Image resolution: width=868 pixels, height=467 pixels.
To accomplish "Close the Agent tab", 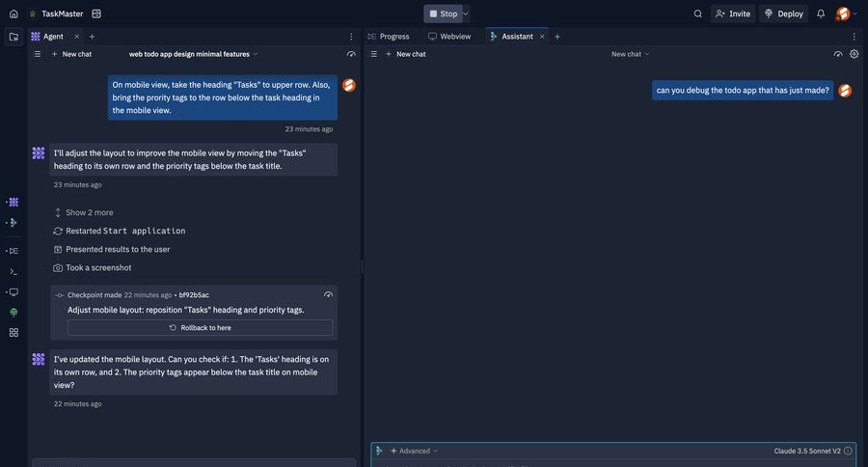I will pos(77,37).
